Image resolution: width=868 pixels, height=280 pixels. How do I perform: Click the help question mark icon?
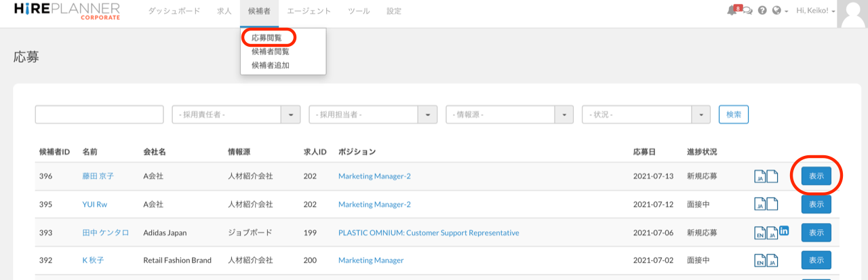[763, 12]
